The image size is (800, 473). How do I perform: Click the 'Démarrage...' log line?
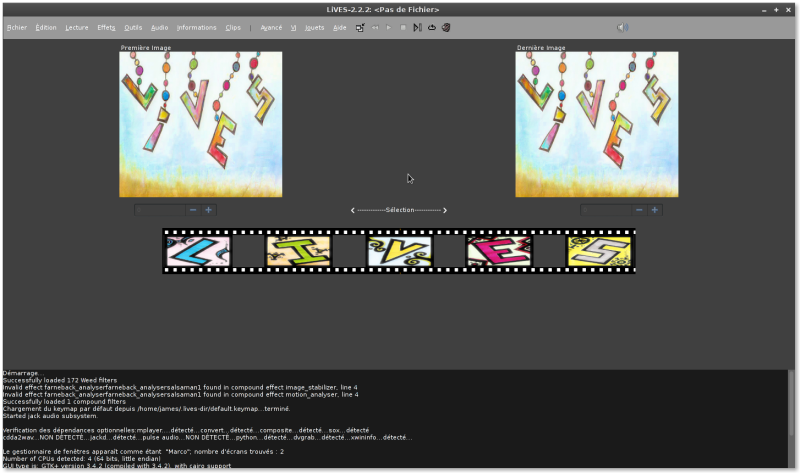pos(23,373)
